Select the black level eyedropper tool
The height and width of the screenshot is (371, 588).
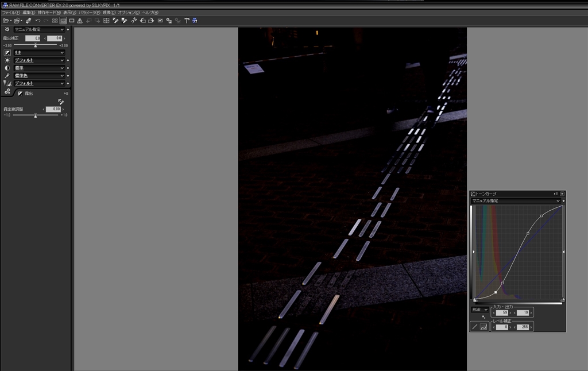[x=124, y=21]
